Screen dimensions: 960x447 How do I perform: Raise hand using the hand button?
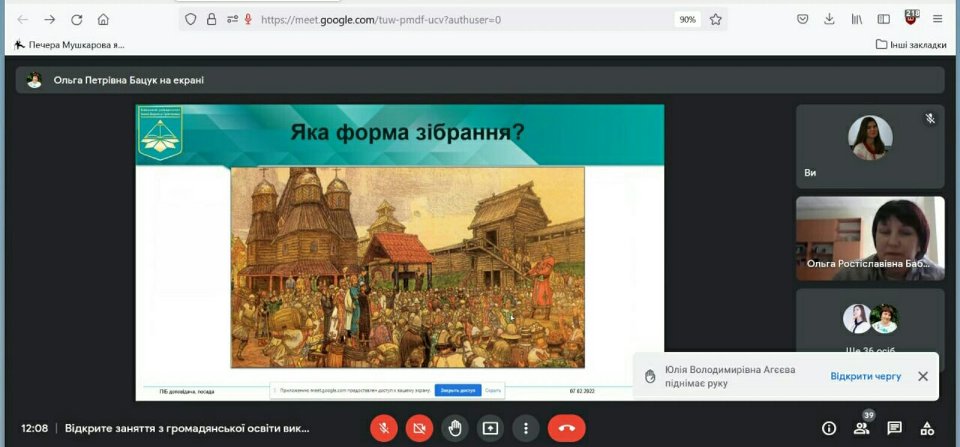[455, 428]
